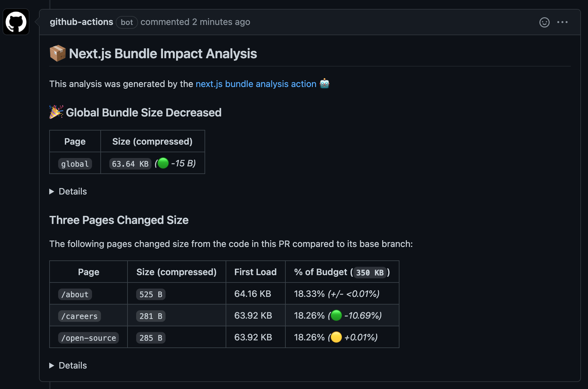Click green circle in global size row
The image size is (588, 389).
coord(163,163)
